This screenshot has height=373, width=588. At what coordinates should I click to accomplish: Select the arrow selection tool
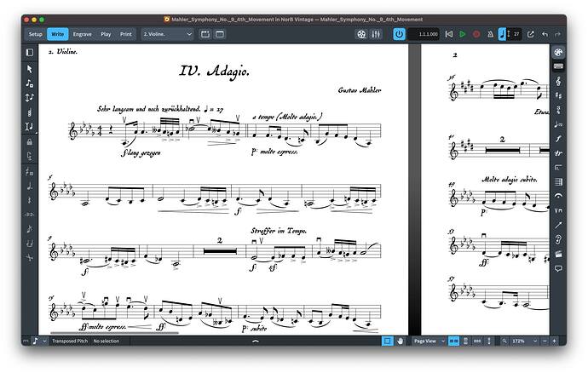tap(30, 69)
